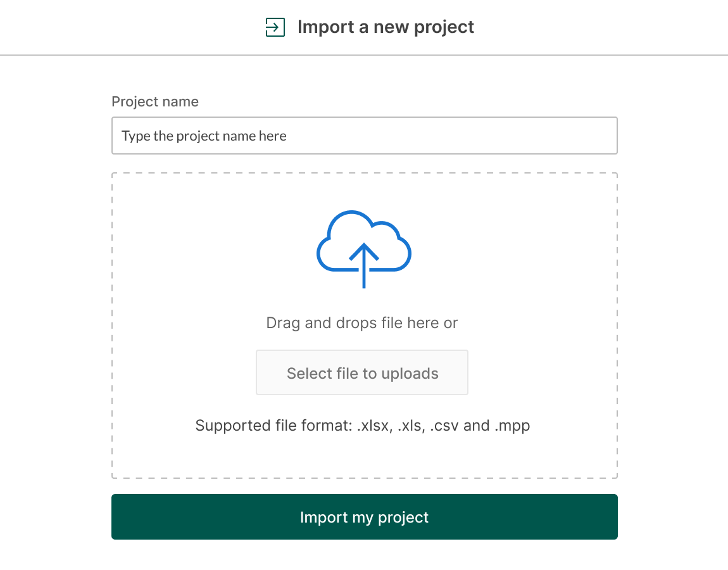Click the '.xls,' format in supported list
728x570 pixels.
410,426
